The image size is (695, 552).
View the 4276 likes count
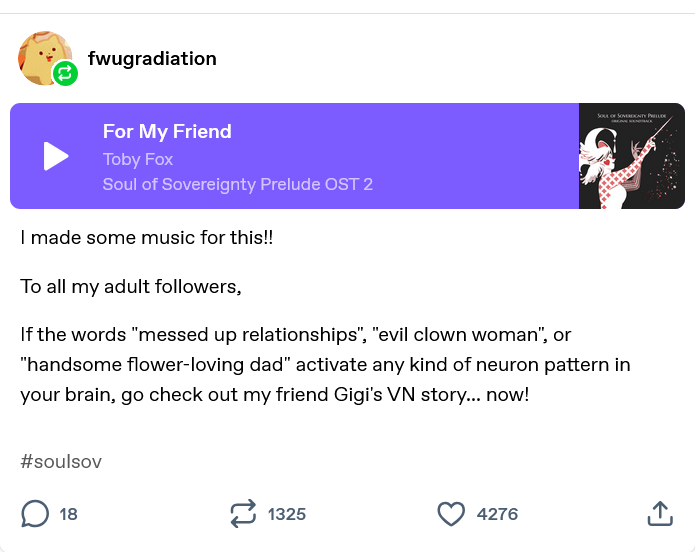coord(497,514)
